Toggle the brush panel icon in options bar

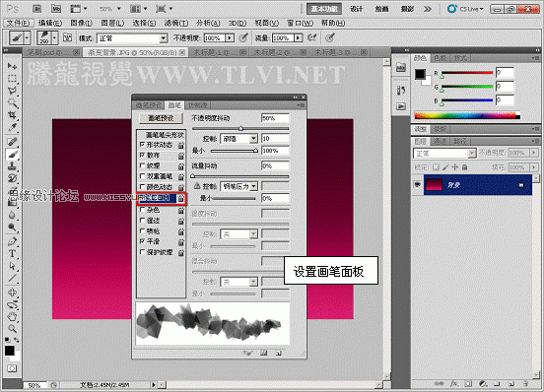click(68, 37)
